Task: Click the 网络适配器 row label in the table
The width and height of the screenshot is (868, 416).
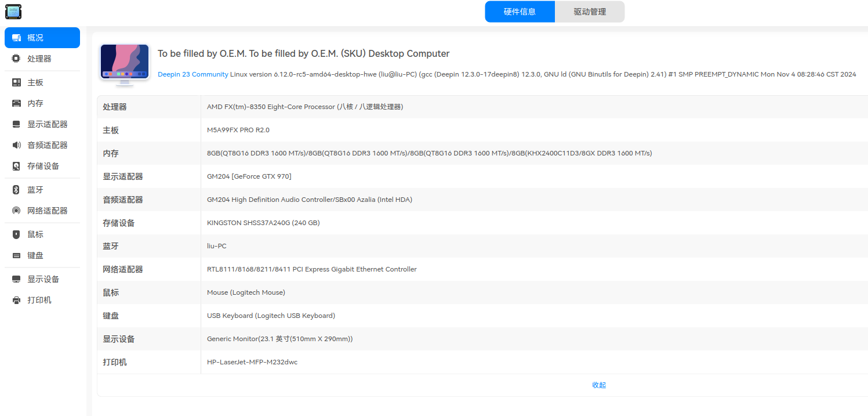Action: (123, 269)
